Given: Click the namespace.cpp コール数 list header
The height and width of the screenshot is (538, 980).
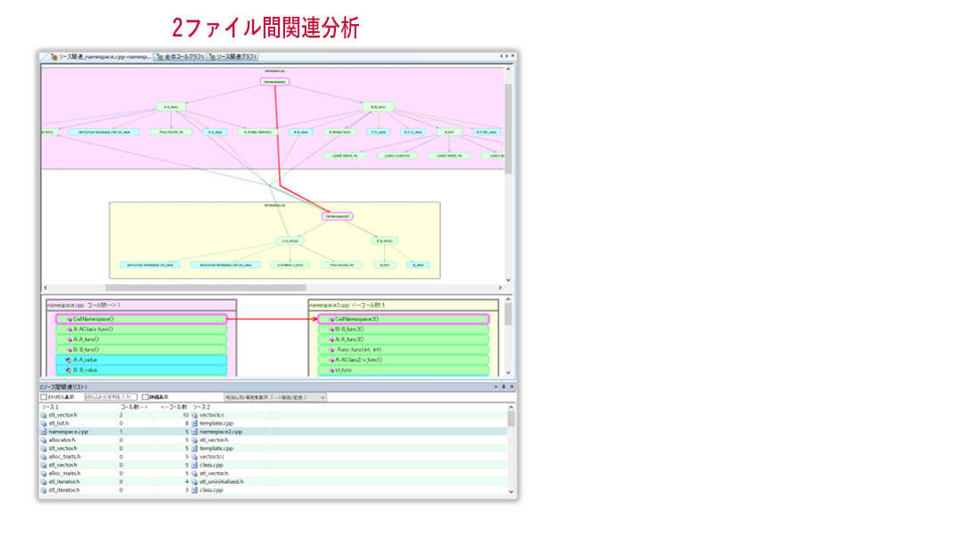Looking at the screenshot, I should tap(142, 306).
